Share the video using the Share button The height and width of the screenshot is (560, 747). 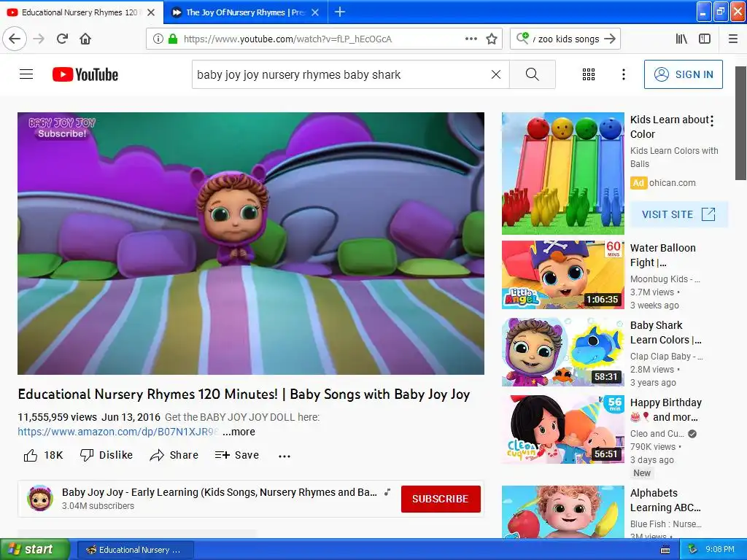pos(174,455)
